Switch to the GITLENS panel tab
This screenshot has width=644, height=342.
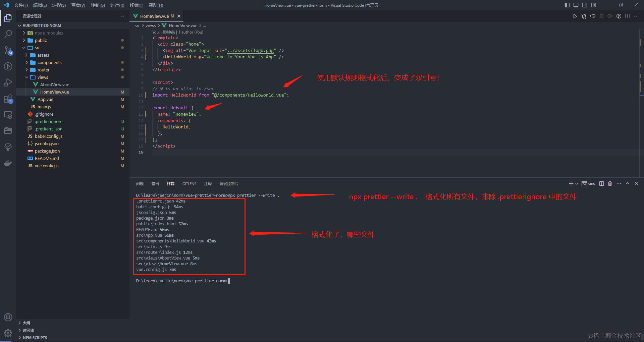coord(190,184)
